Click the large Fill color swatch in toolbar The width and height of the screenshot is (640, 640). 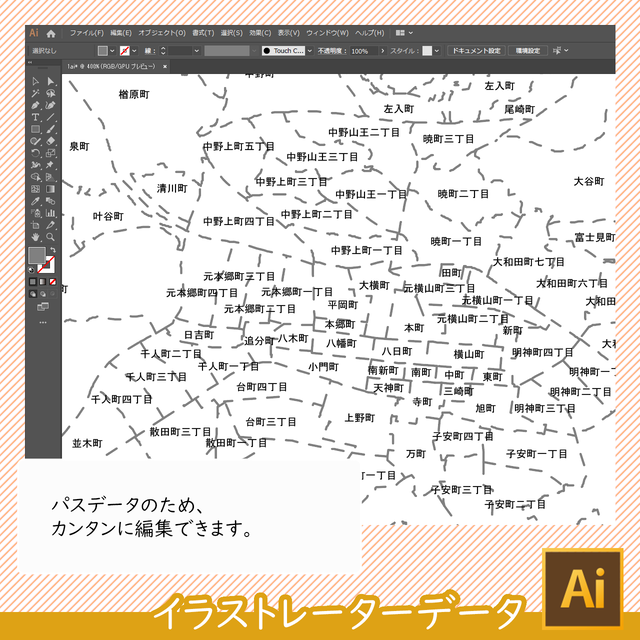tap(37, 256)
